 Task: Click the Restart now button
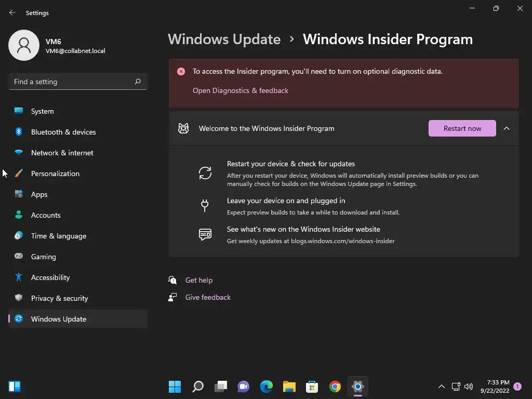pyautogui.click(x=462, y=128)
